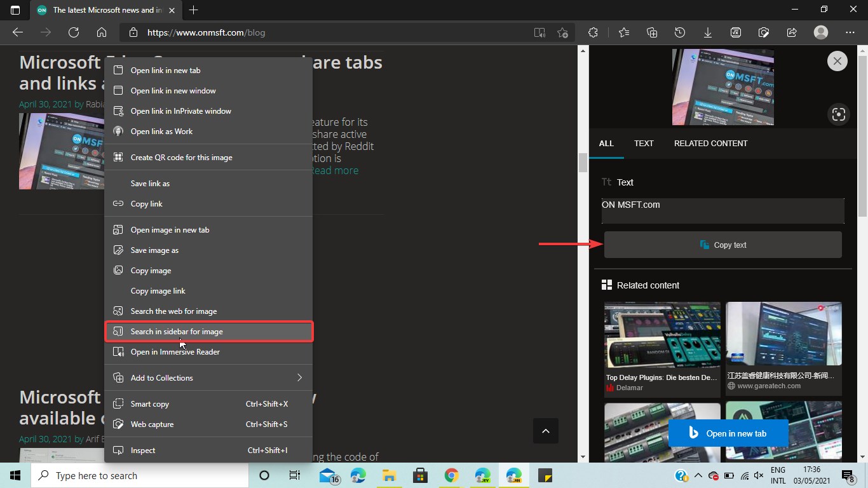Close the image search sidebar
Screen dimensions: 868x488
coord(837,61)
